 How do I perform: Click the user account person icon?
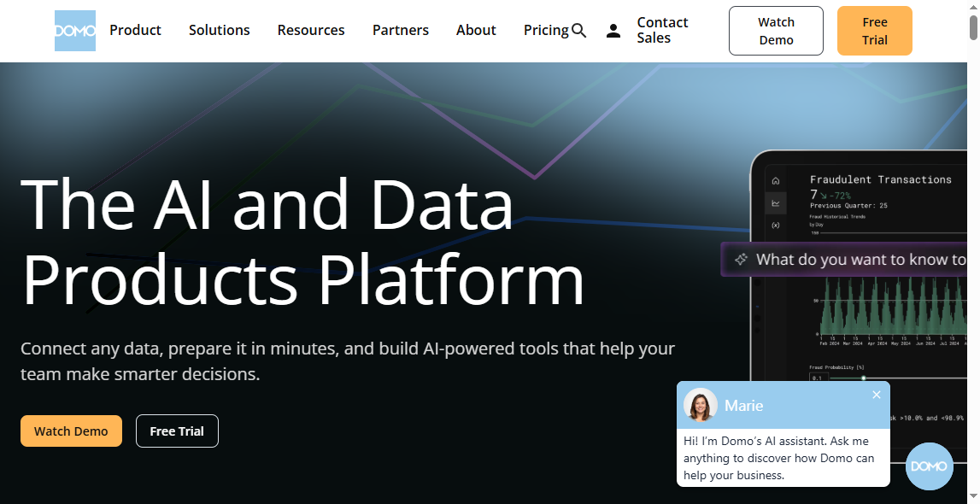coord(613,31)
